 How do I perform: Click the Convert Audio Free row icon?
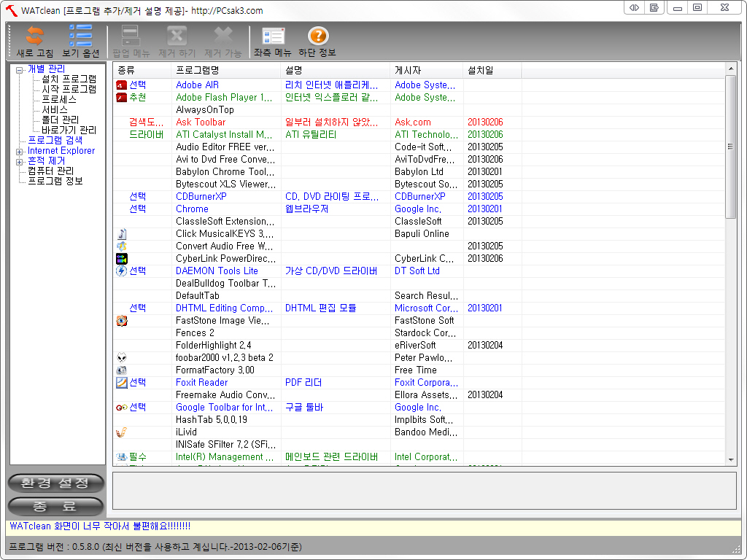pos(122,246)
